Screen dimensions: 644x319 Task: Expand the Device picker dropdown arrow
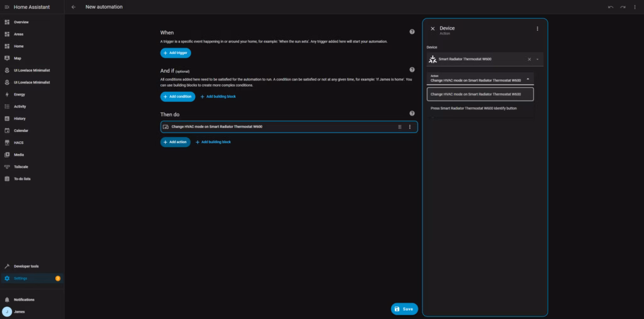[537, 60]
